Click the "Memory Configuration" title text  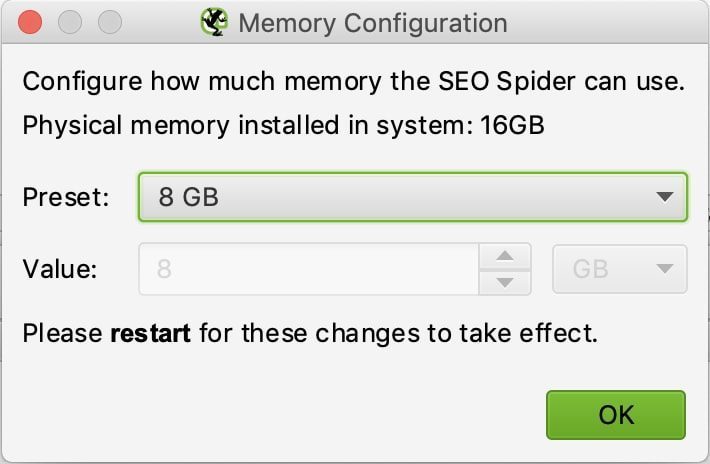tap(373, 23)
